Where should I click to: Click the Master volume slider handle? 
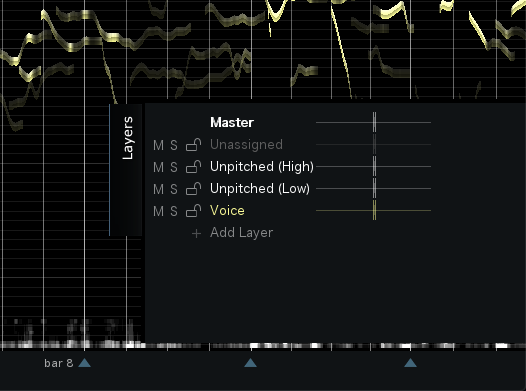tap(374, 122)
